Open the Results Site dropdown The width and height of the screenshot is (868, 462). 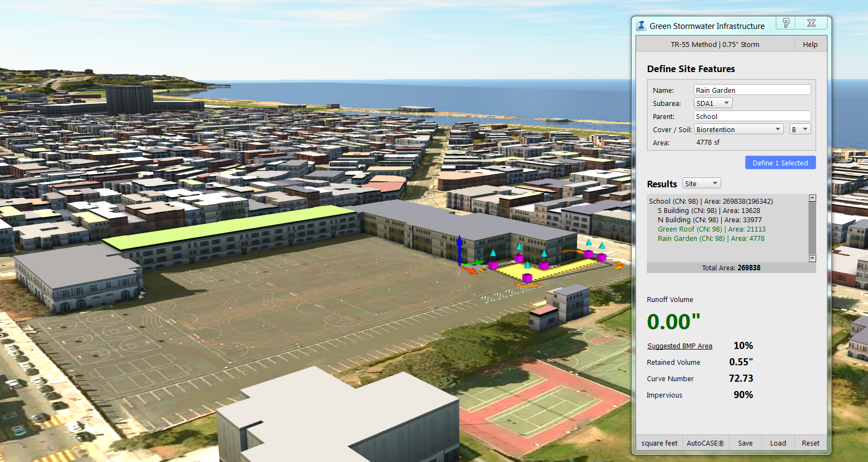(701, 183)
